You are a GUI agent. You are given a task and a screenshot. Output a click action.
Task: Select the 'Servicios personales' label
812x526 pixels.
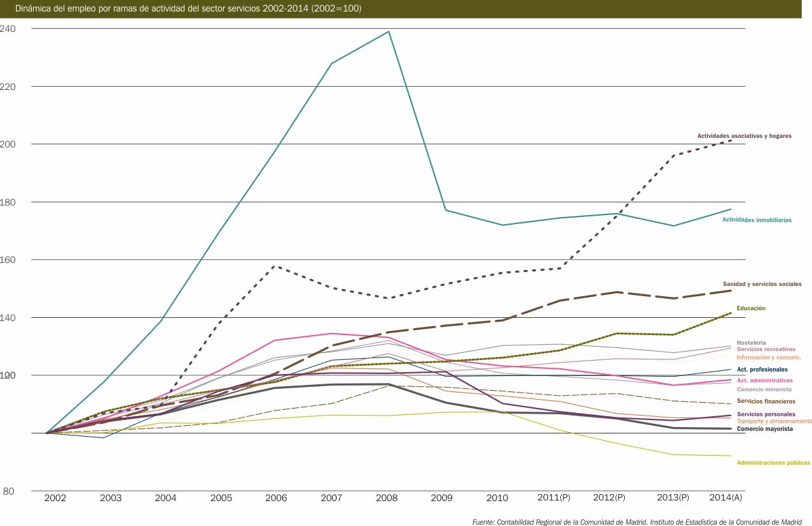[766, 414]
